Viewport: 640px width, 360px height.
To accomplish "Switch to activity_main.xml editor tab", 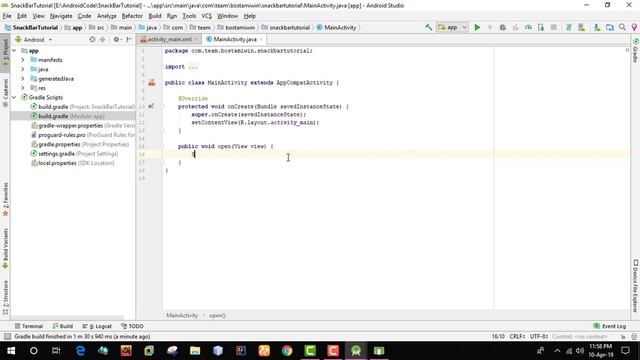I will [x=169, y=39].
